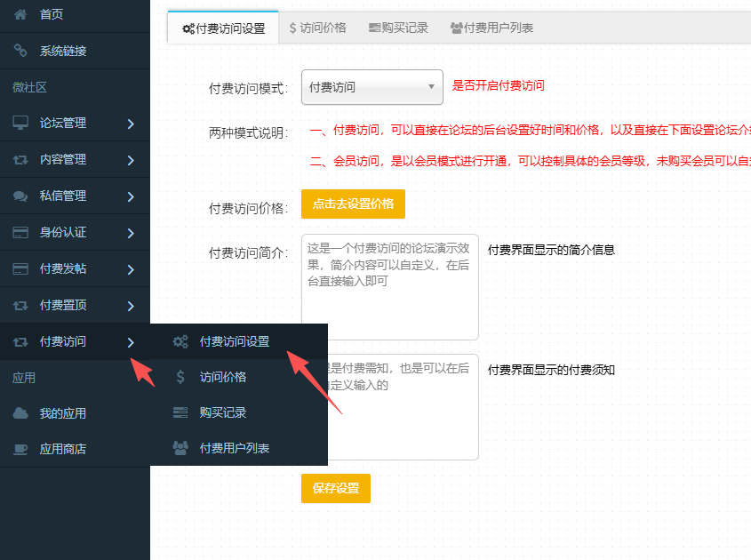This screenshot has height=560, width=751.
Task: Expand the 论坛管理 sidebar chevron
Action: coord(131,124)
